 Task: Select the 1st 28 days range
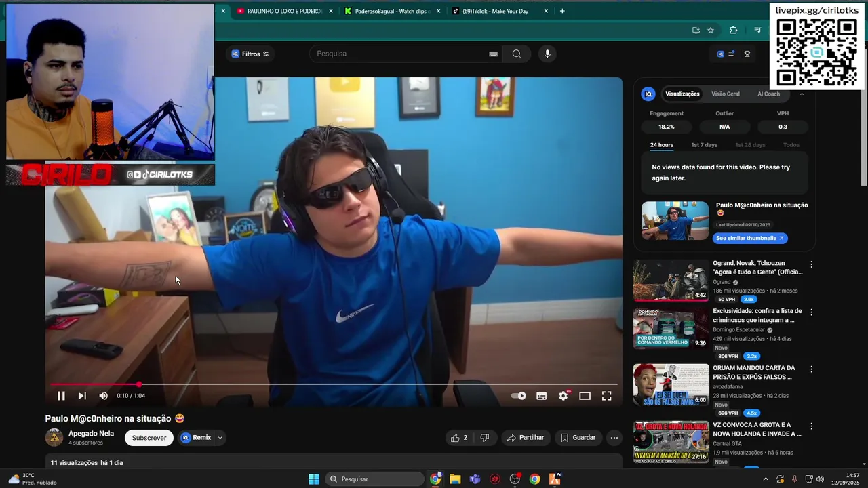pyautogui.click(x=750, y=145)
